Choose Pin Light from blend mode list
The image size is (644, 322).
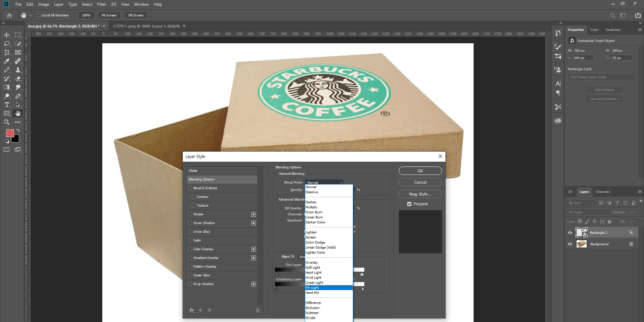tap(329, 288)
